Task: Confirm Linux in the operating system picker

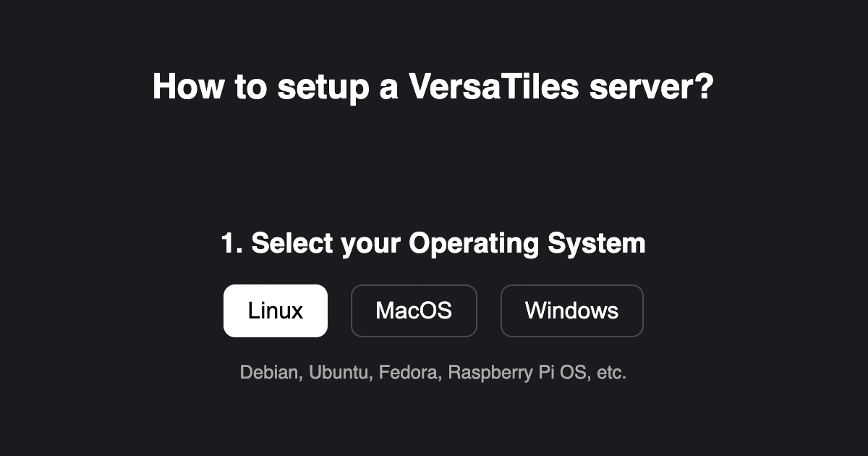Action: (x=276, y=311)
